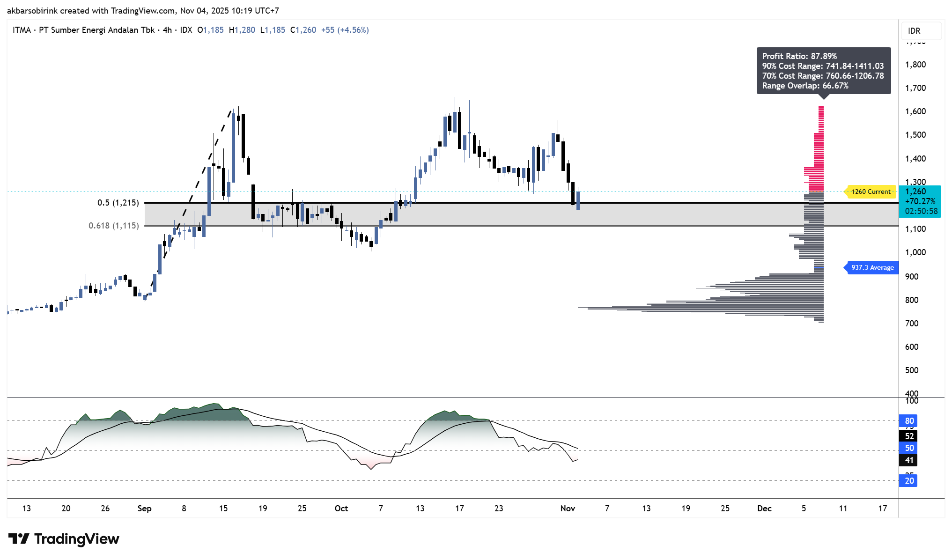Click the Oct label on time axis
Image resolution: width=952 pixels, height=560 pixels.
(341, 508)
